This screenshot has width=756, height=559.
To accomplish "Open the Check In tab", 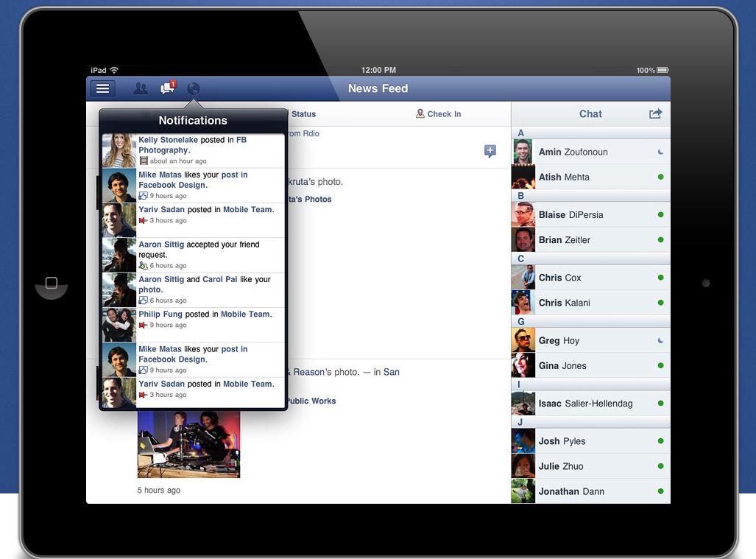I will click(x=438, y=114).
